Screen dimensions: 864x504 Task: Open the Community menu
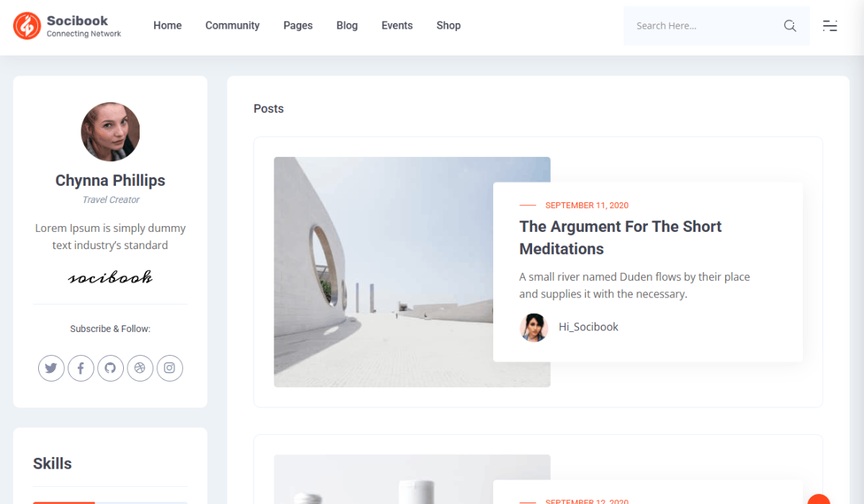(232, 25)
